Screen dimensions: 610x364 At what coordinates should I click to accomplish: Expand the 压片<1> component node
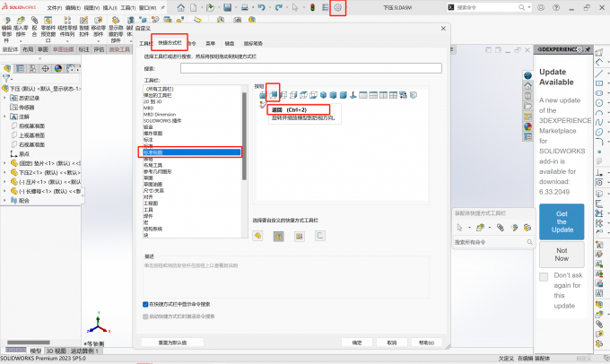[x=4, y=182]
